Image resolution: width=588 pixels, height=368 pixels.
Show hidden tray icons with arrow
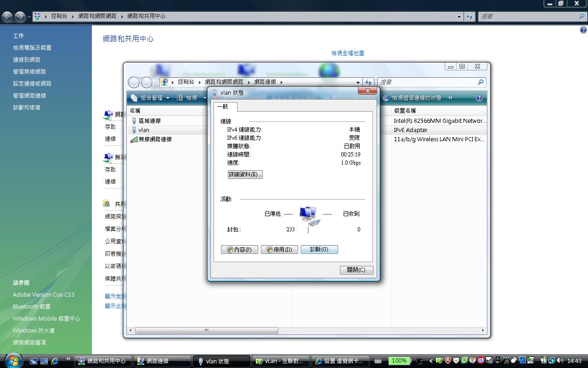click(431, 361)
